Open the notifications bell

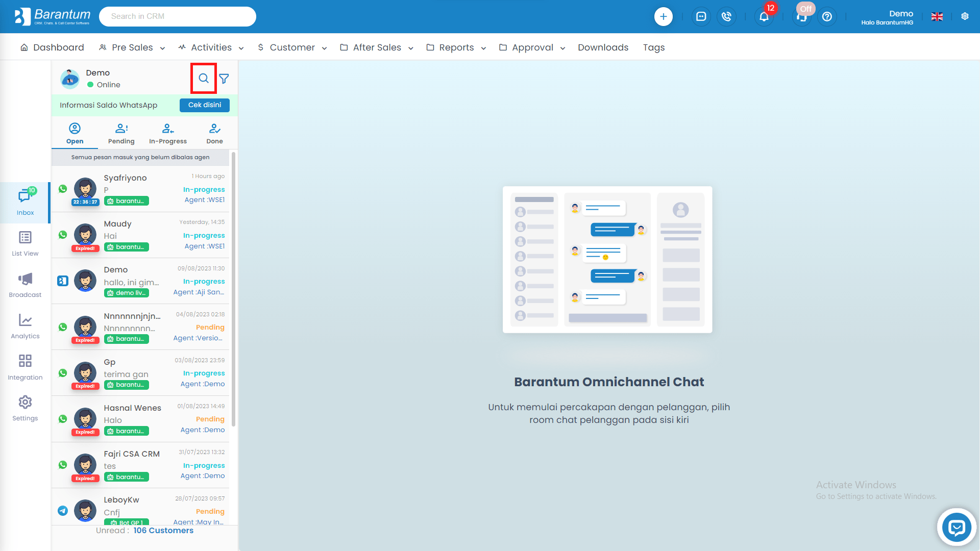(764, 16)
